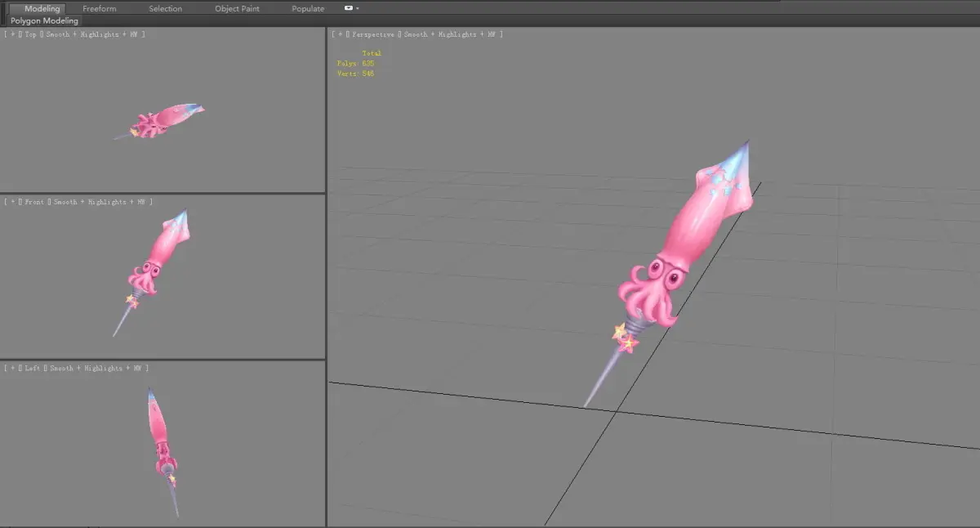
Task: Click the Top viewport view name label
Action: (32, 34)
